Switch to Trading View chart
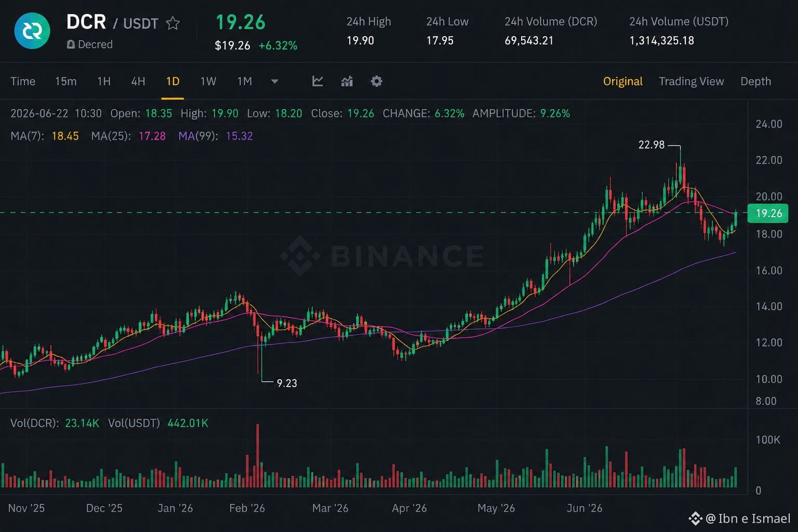The image size is (798, 532). pyautogui.click(x=691, y=81)
